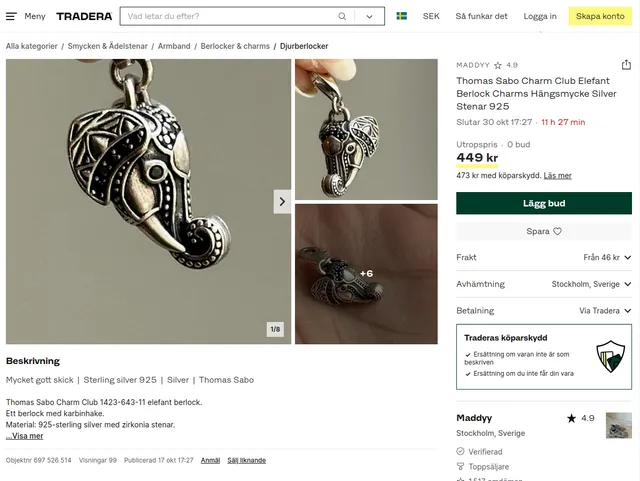Click the seller rating star beside MADDYY
640x481 pixels.
pos(498,65)
